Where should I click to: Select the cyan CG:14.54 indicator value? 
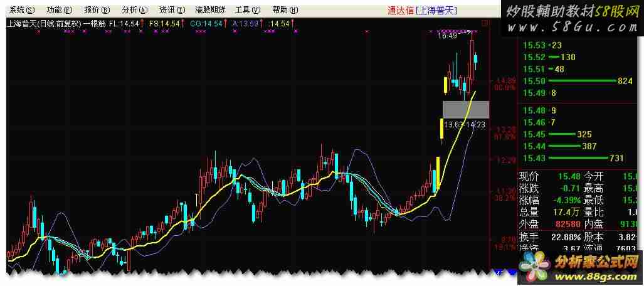[x=206, y=24]
